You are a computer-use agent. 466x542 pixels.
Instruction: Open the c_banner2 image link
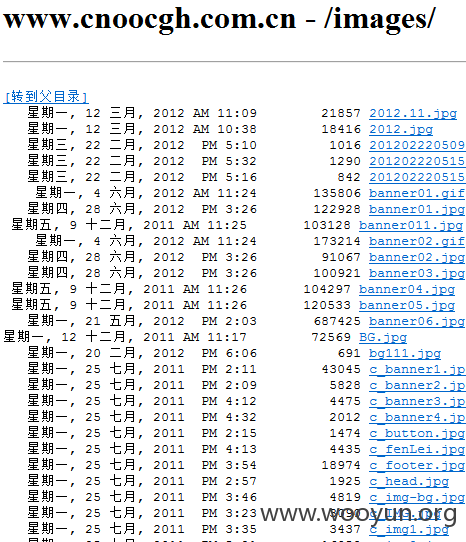[417, 385]
